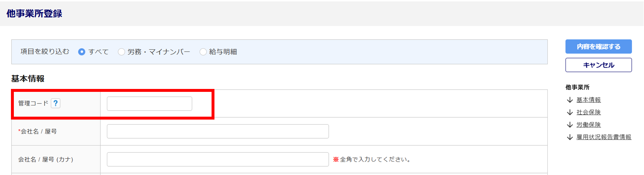Click the 他事業所登録 page title

34,14
